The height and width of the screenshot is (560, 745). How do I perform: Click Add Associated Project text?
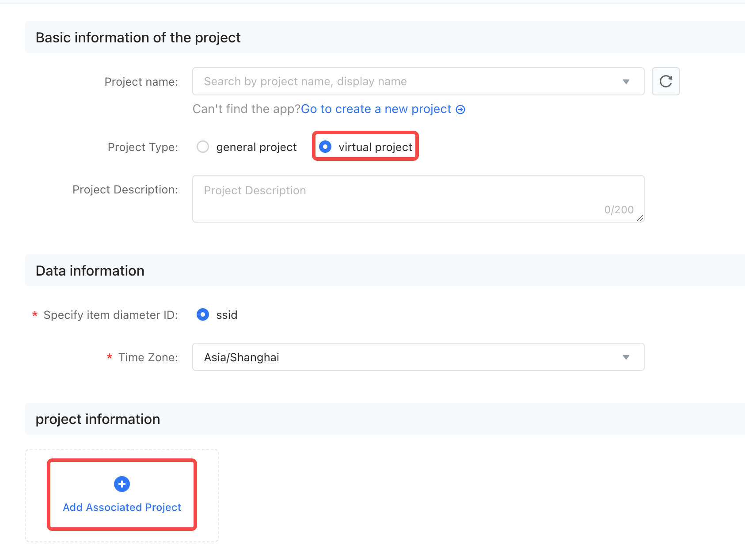(x=122, y=507)
